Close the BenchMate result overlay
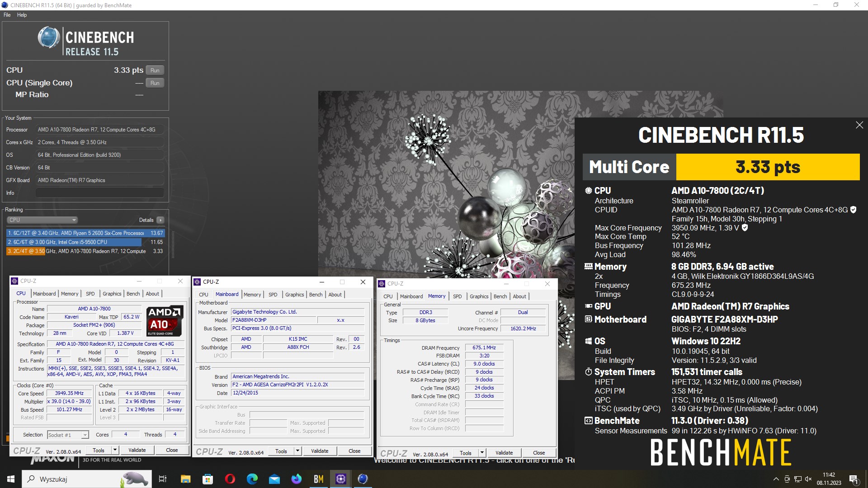Screen dimensions: 868x488 (x=859, y=125)
